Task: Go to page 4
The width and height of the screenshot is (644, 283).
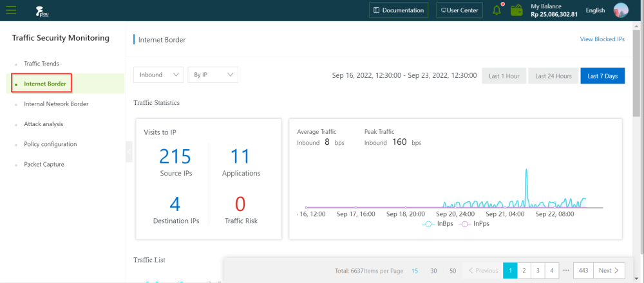Action: (552, 271)
